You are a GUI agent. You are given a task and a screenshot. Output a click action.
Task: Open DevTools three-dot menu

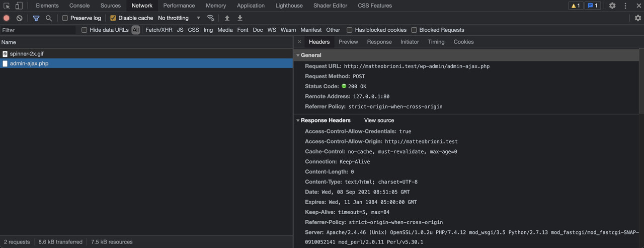pyautogui.click(x=625, y=6)
